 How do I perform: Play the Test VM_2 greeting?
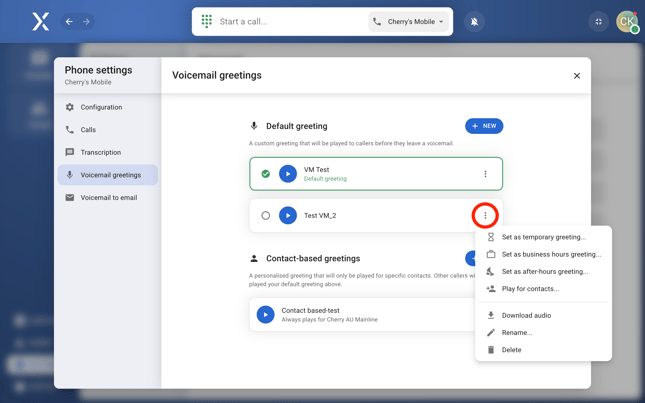pyautogui.click(x=288, y=215)
